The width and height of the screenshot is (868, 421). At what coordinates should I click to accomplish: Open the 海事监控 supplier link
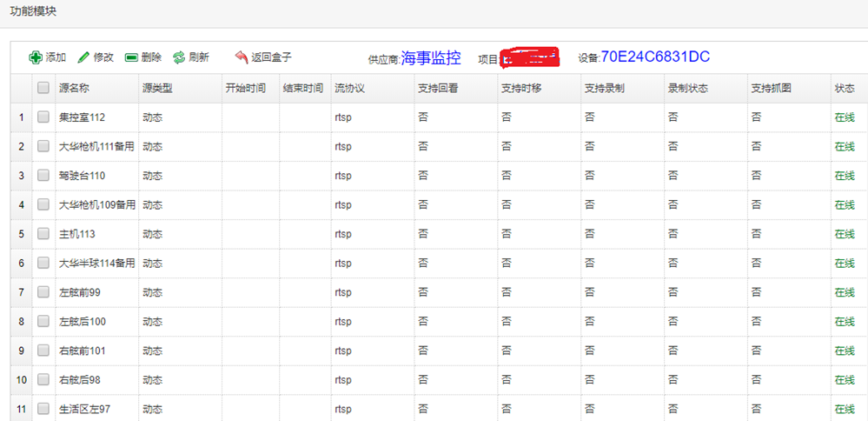point(431,58)
